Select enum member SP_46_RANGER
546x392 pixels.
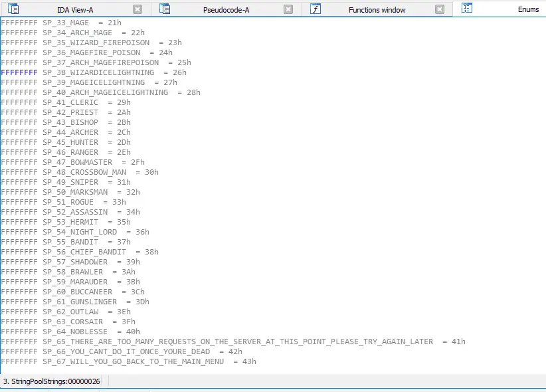point(70,152)
